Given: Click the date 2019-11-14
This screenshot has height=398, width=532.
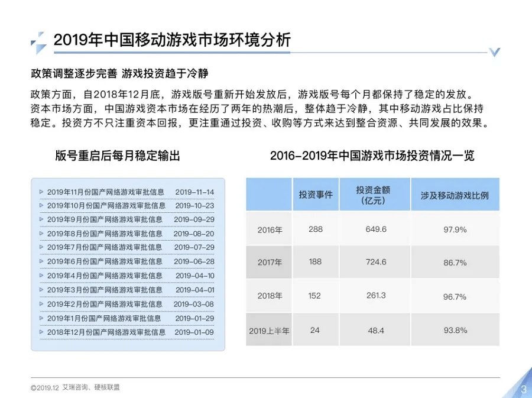Looking at the screenshot, I should pos(194,192).
